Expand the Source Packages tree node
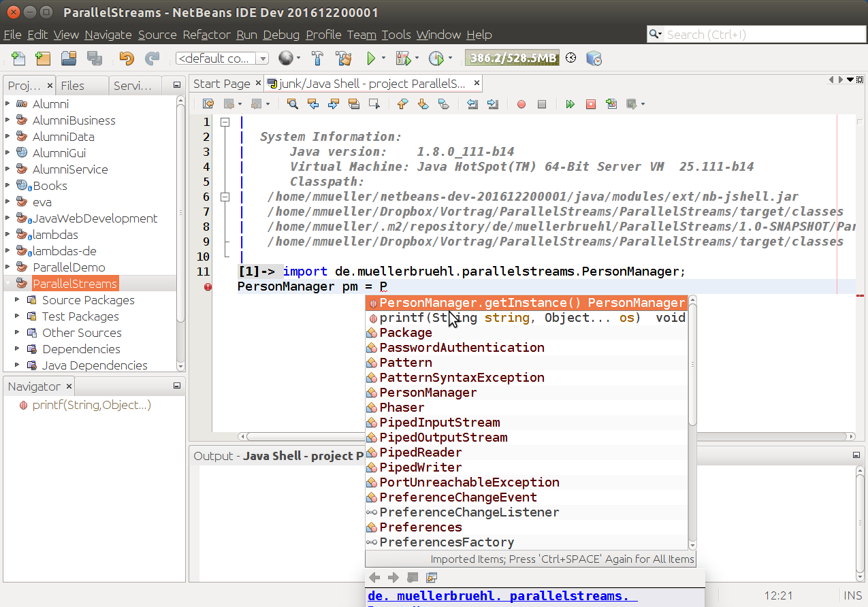868x607 pixels. click(x=17, y=300)
